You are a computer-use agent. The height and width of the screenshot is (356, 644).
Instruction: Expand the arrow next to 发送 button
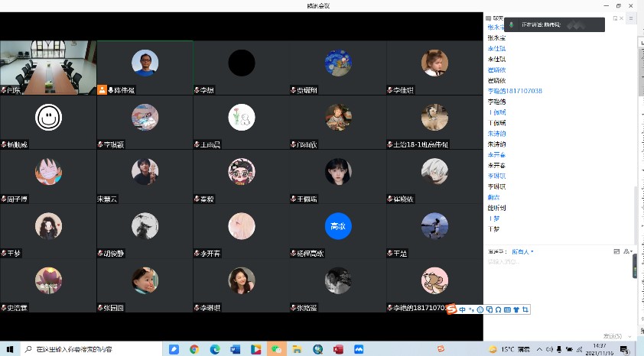[630, 335]
